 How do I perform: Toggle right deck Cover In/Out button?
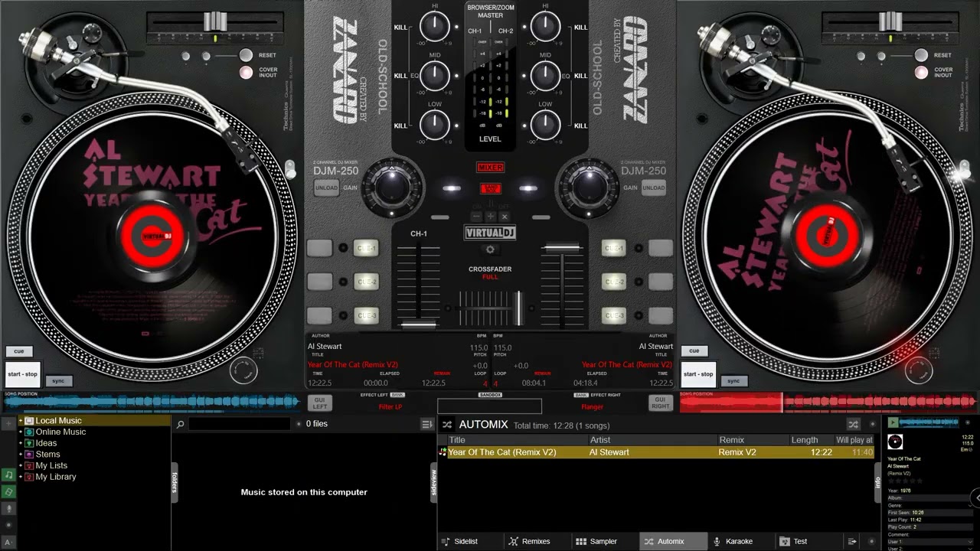coord(921,73)
